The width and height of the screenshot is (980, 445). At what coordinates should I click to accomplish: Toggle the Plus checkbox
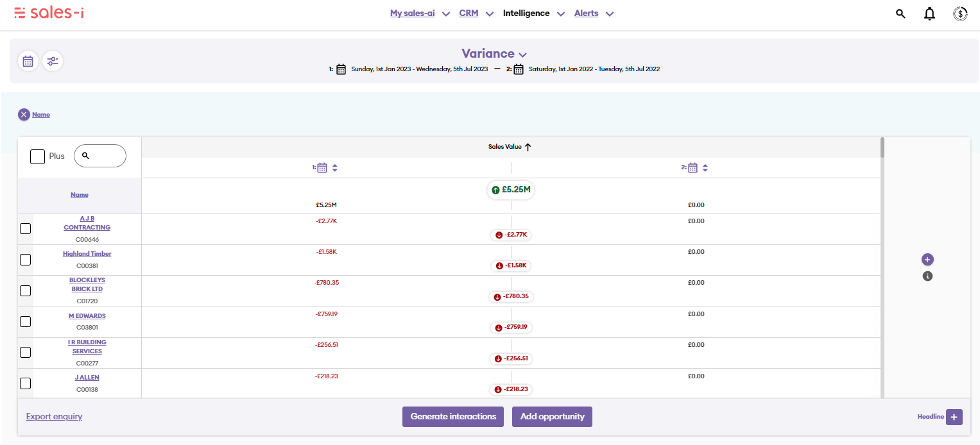point(38,156)
